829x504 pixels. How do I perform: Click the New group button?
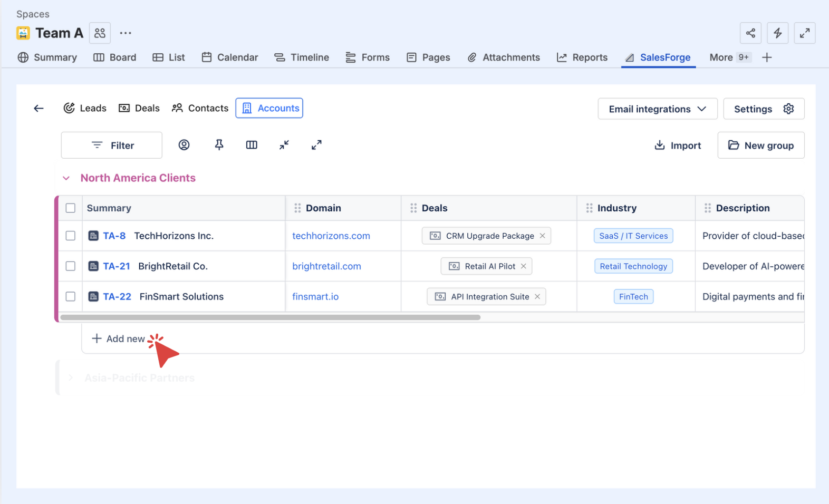(x=760, y=146)
